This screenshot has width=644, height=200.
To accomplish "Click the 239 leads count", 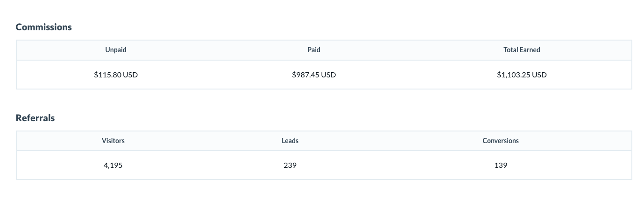I will tap(290, 165).
